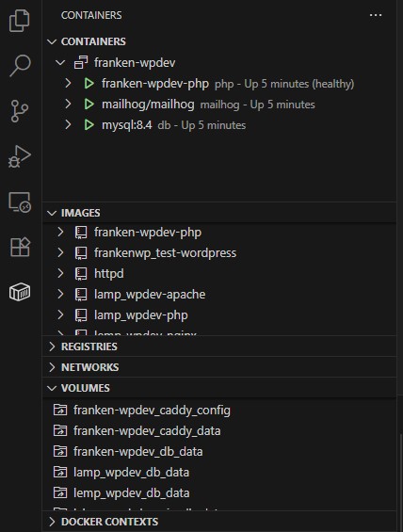
Task: Click the image icon beside franken-wpdev-php image
Action: click(81, 233)
